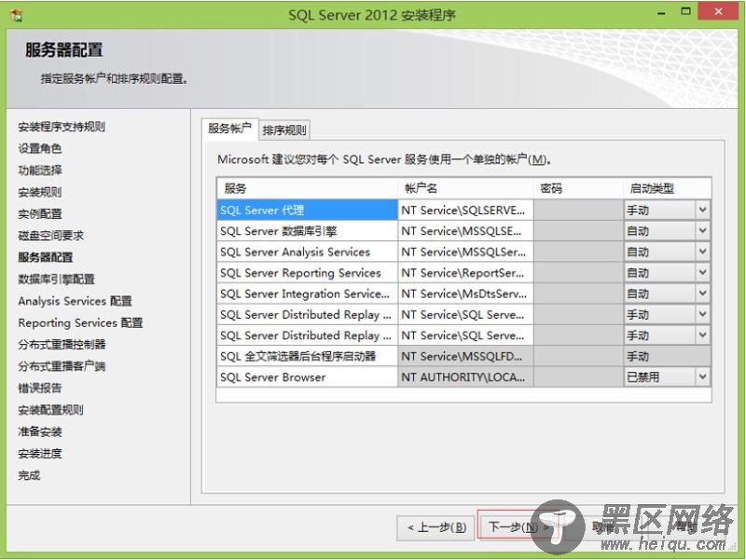
Task: Click 准备安装 in the steps list
Action: coord(40,431)
